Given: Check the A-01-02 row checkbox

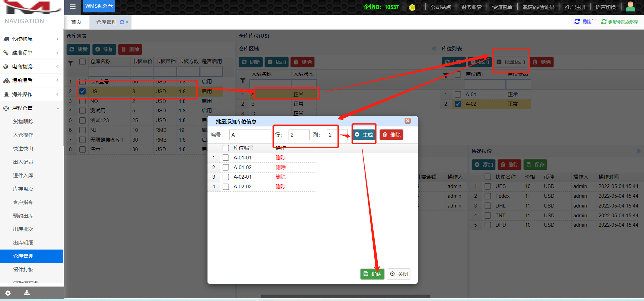Looking at the screenshot, I should click(x=226, y=167).
